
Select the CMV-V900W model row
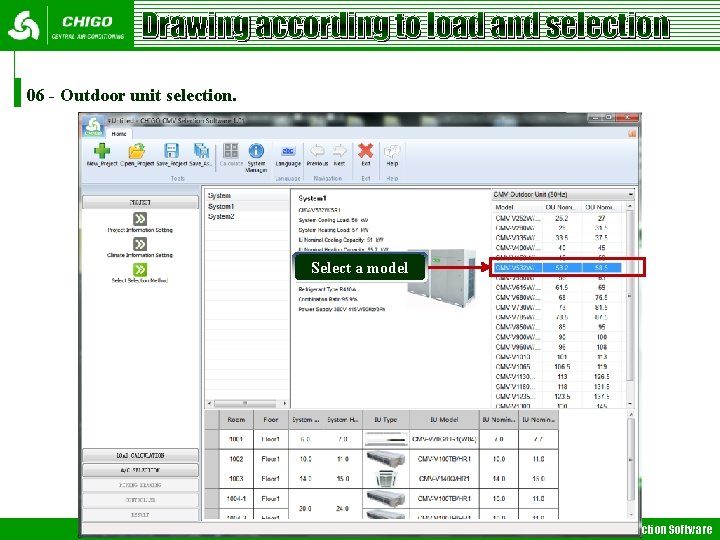(558, 337)
